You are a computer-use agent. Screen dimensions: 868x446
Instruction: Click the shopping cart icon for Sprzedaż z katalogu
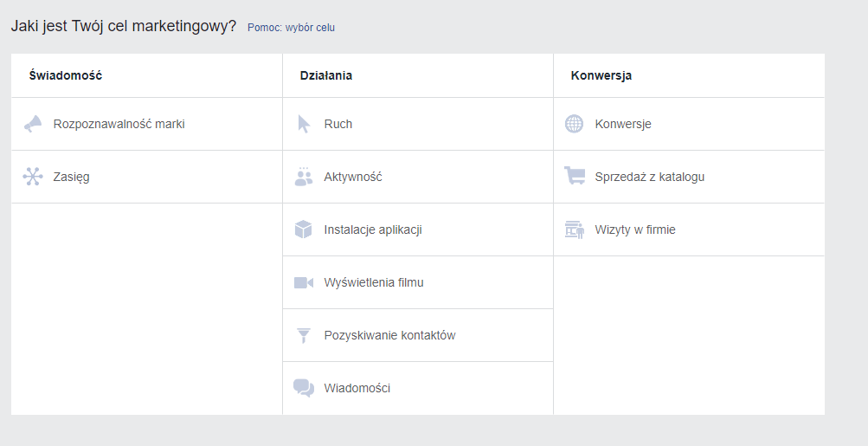point(575,177)
